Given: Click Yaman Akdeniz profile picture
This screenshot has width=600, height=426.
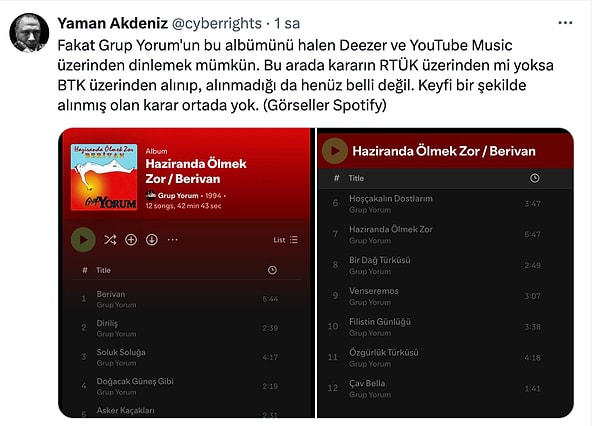Looking at the screenshot, I should (29, 33).
